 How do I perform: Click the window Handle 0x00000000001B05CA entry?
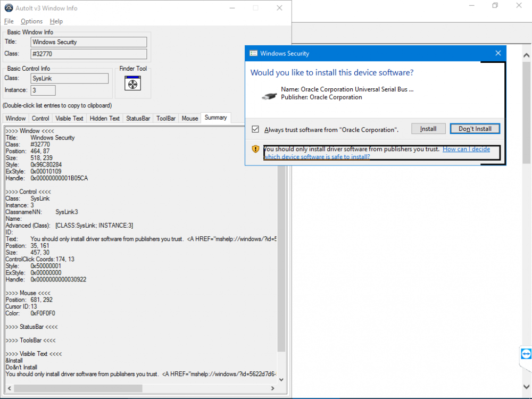point(47,178)
